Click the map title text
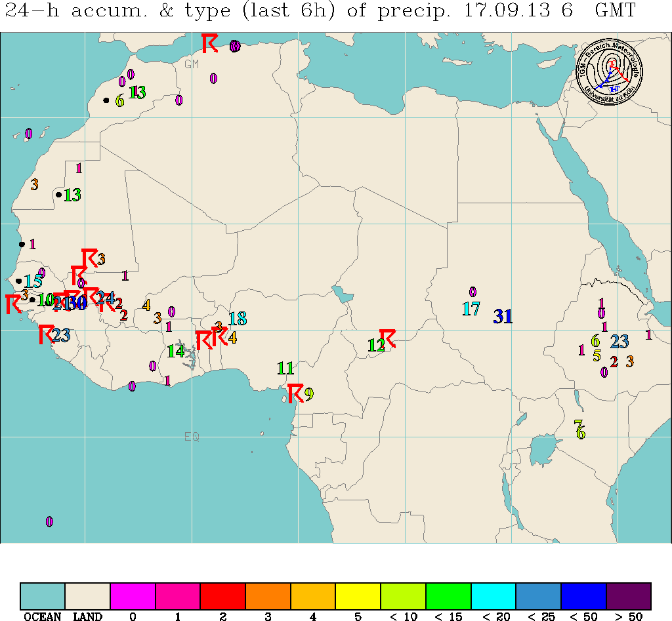 pos(320,10)
